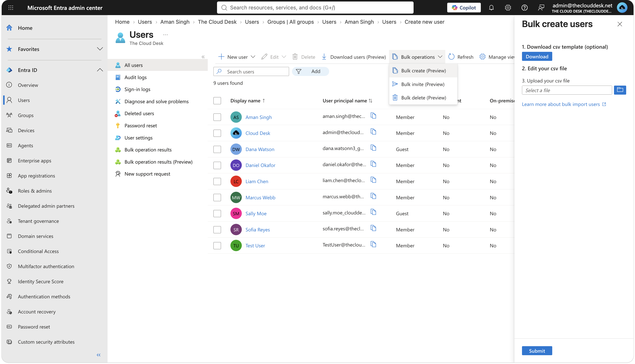Sort by Display name column
Viewport: 635px width, 364px height.
tap(247, 100)
